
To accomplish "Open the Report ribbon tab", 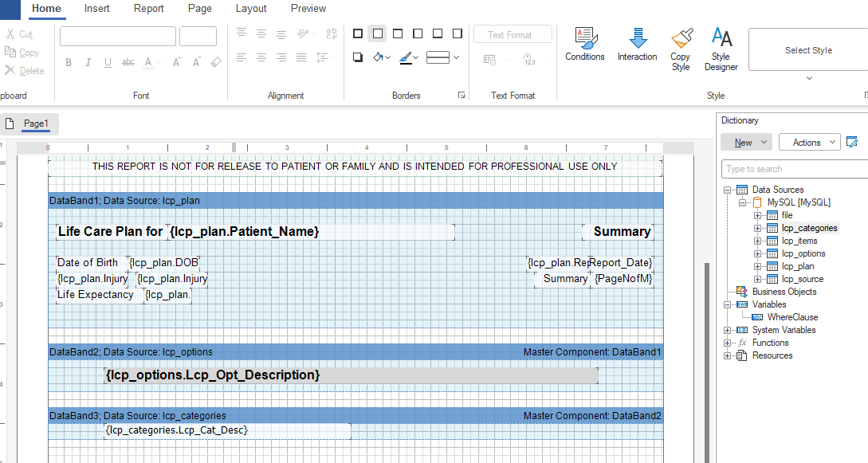I will coord(148,8).
